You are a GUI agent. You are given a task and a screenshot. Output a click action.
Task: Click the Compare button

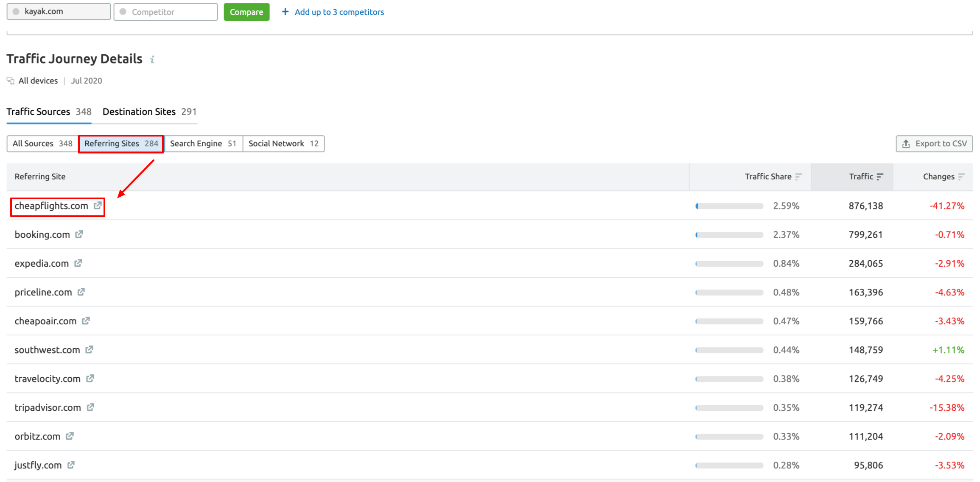[x=247, y=12]
